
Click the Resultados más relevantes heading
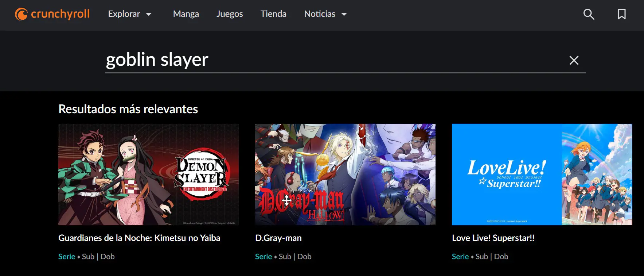pyautogui.click(x=128, y=109)
